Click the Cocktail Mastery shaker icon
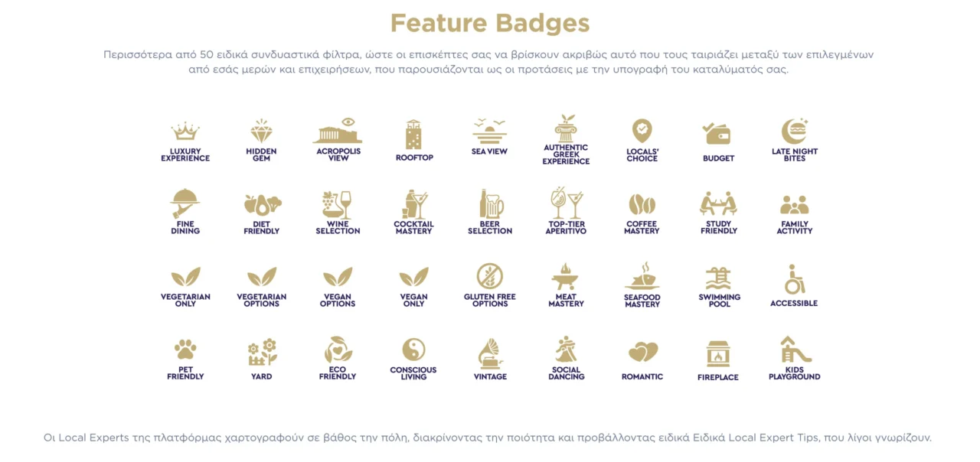The height and width of the screenshot is (462, 980). point(413,204)
